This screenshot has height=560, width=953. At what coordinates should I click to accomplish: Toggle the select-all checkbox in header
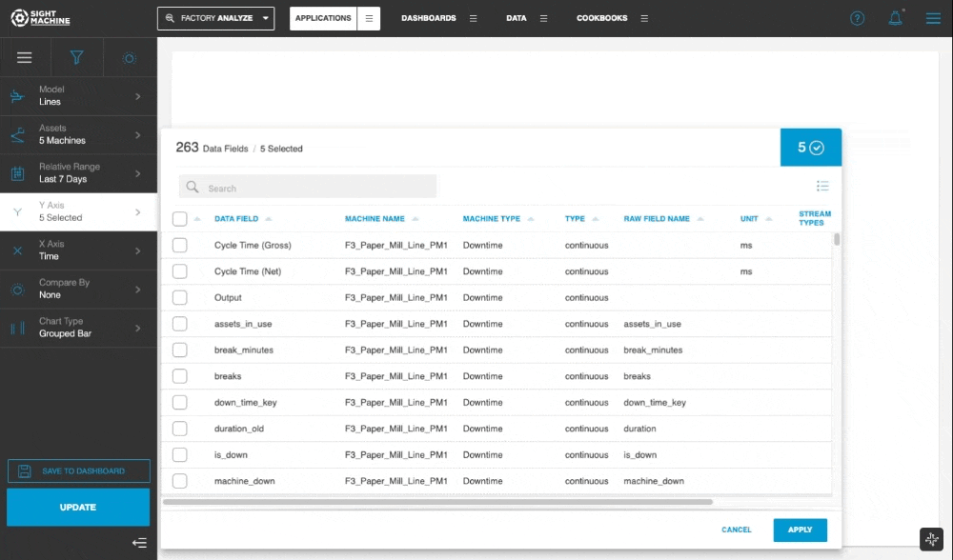coord(180,219)
